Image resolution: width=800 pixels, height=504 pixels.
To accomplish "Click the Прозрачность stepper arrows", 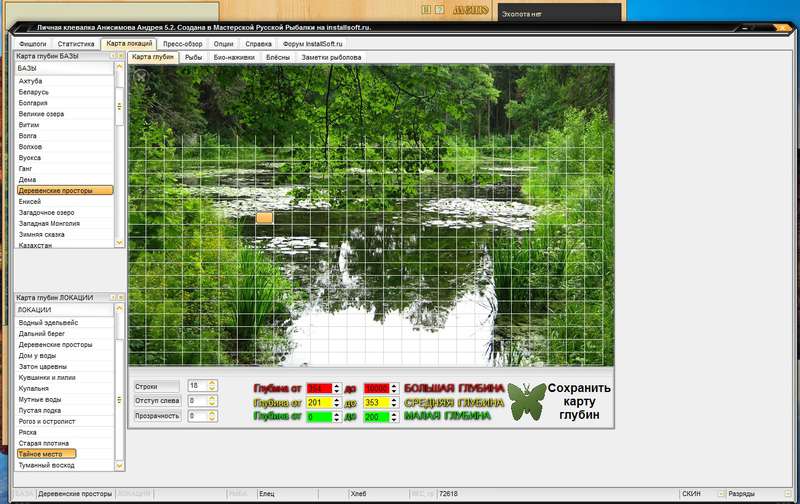I will click(213, 416).
